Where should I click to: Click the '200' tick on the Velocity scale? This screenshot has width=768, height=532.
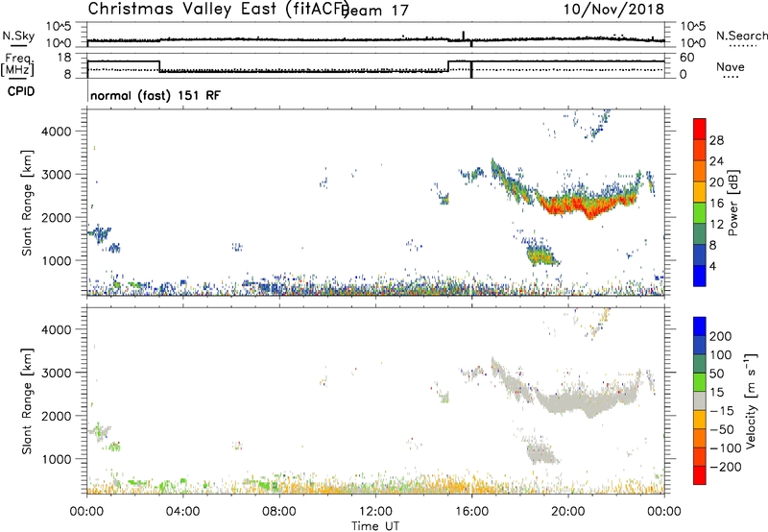(x=721, y=336)
